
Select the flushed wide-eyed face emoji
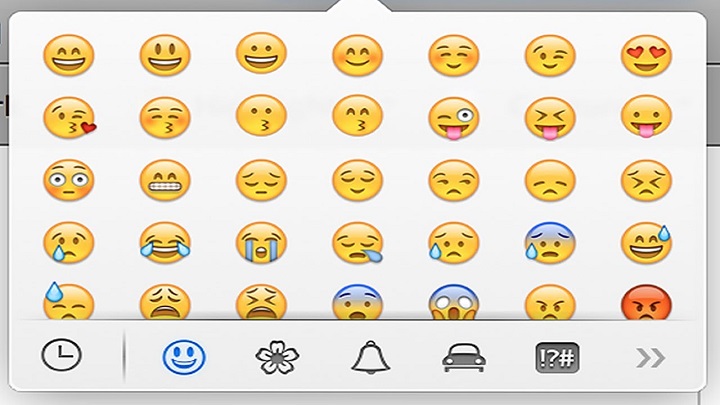tap(69, 180)
